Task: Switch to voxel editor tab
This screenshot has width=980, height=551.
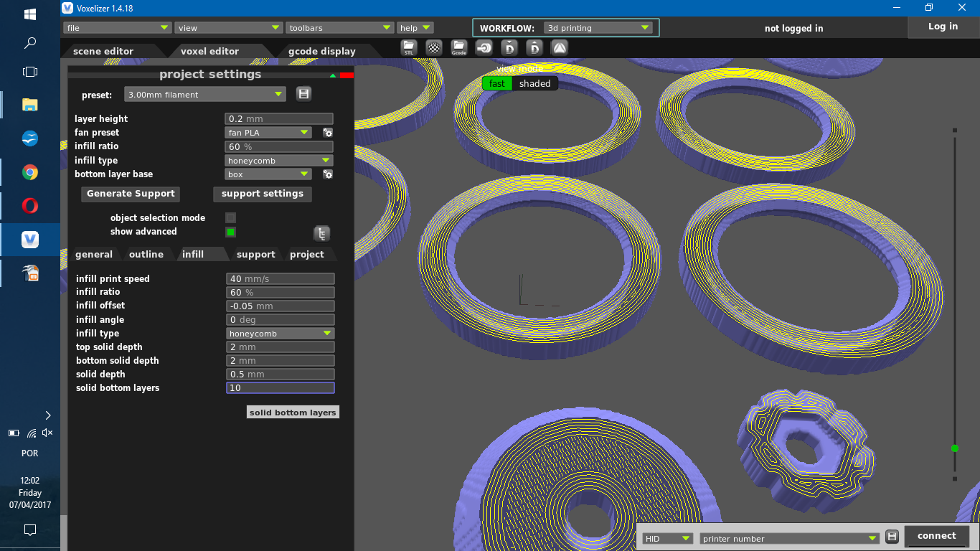Action: (209, 51)
